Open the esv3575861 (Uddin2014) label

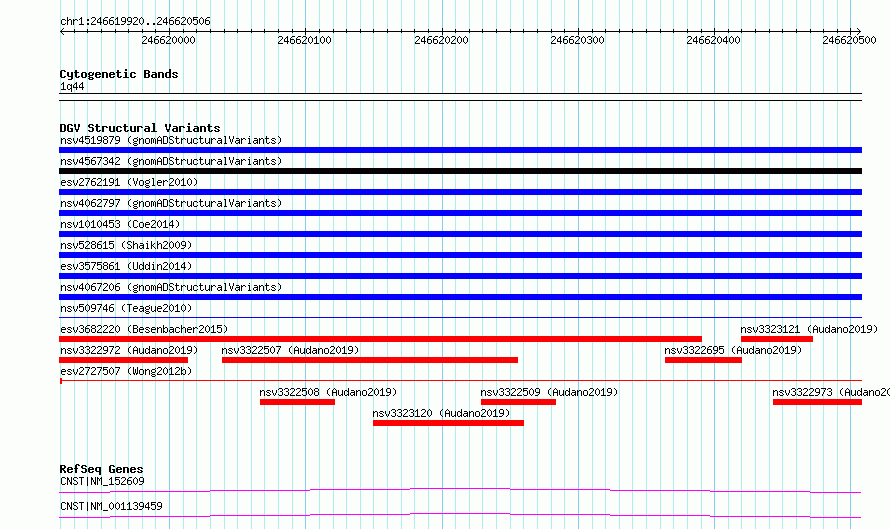126,266
